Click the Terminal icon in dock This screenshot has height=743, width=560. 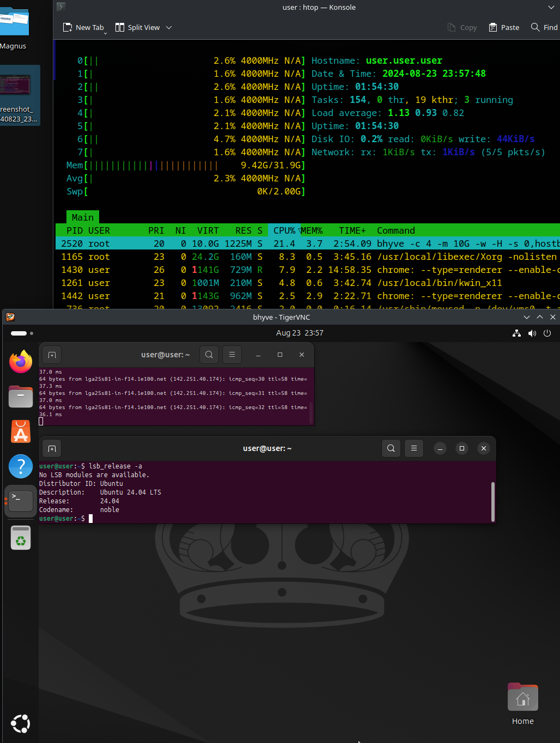click(21, 501)
